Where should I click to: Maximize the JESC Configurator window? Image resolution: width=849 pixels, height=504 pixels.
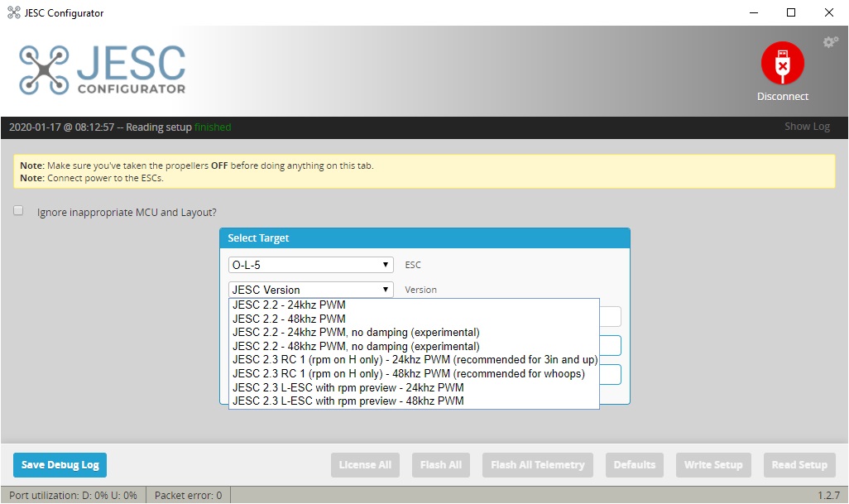click(x=791, y=12)
